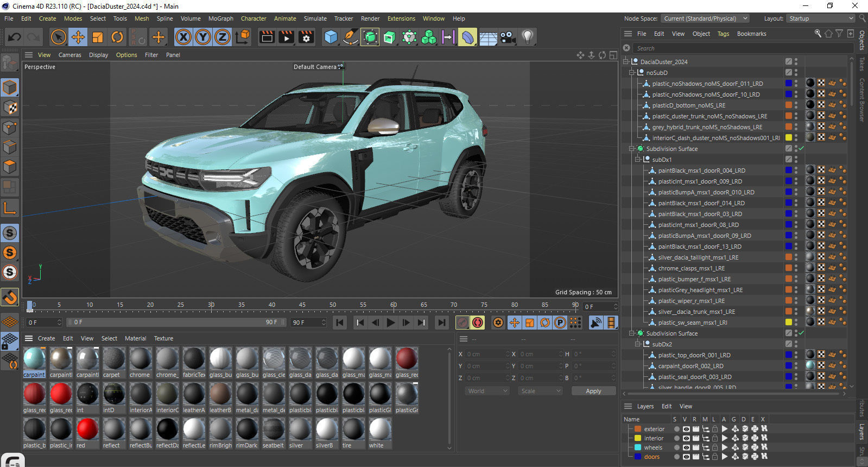The height and width of the screenshot is (467, 868).
Task: Select the red material thumbnail
Action: pyautogui.click(x=87, y=429)
